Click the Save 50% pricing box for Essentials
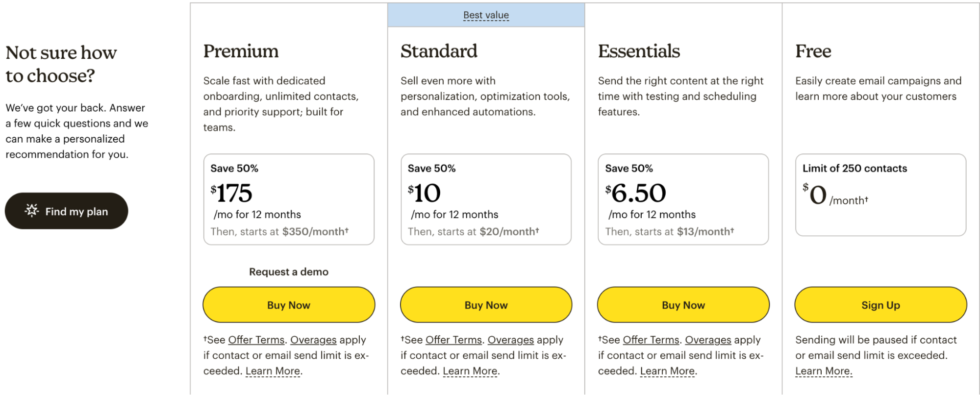The height and width of the screenshot is (395, 980). (683, 199)
